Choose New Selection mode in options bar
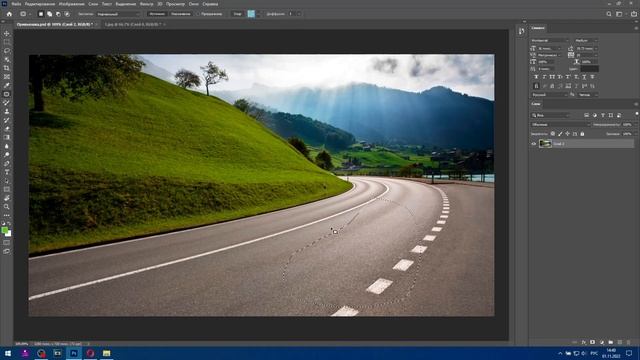The image size is (640, 360). [x=41, y=14]
